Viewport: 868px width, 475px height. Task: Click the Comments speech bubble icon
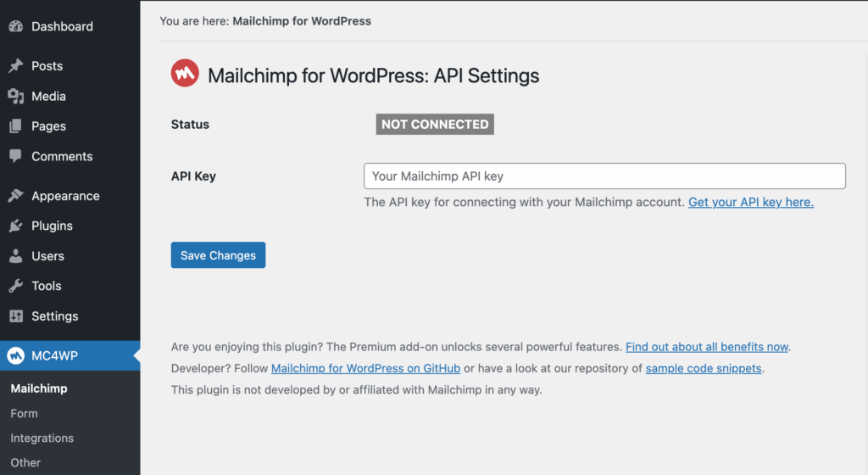[x=16, y=156]
